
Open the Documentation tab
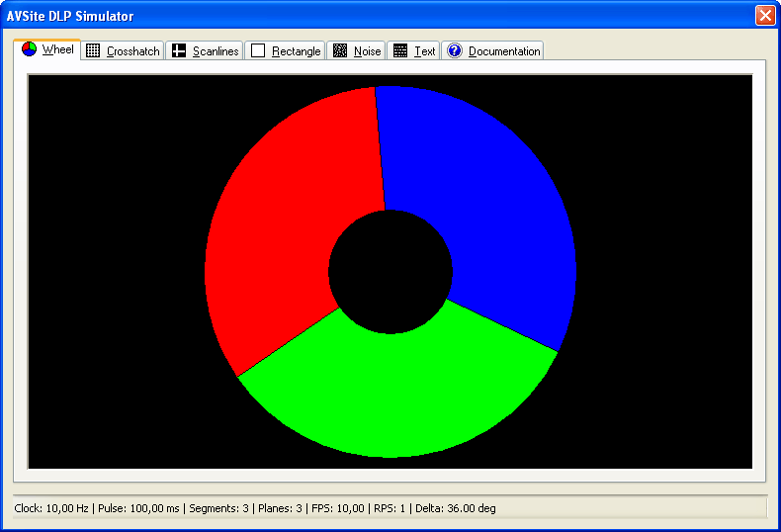[504, 51]
